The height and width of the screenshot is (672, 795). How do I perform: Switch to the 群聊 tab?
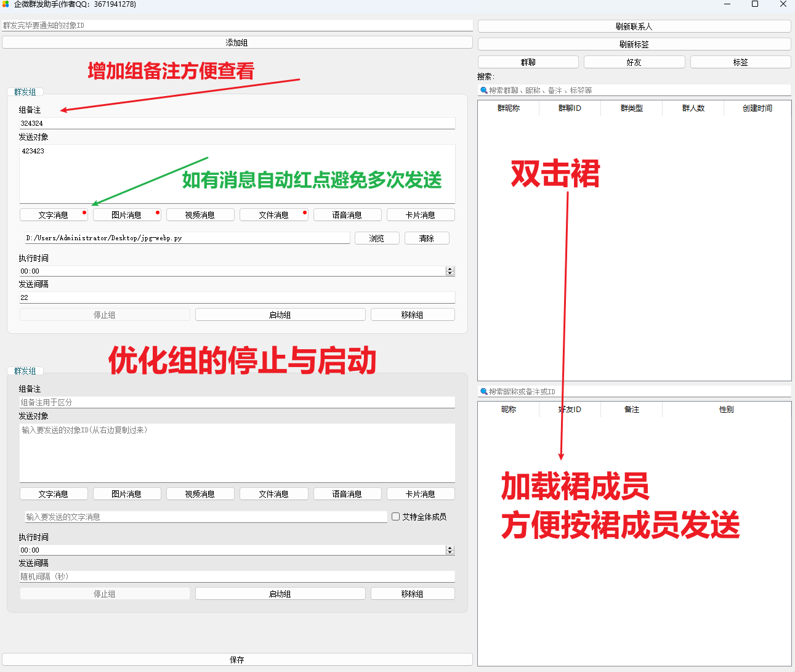pyautogui.click(x=528, y=62)
